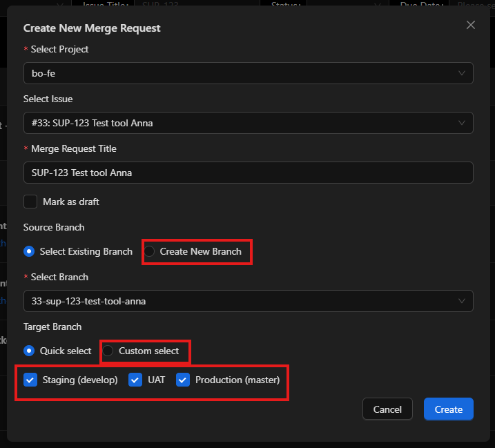The width and height of the screenshot is (495, 448).
Task: Click the blue Create button
Action: pyautogui.click(x=449, y=409)
